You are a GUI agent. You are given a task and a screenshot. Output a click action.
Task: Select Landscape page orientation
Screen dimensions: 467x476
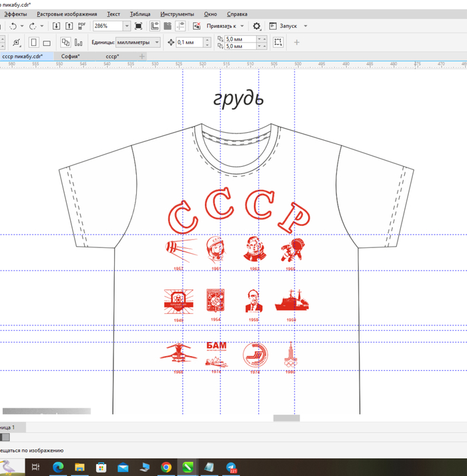click(47, 43)
